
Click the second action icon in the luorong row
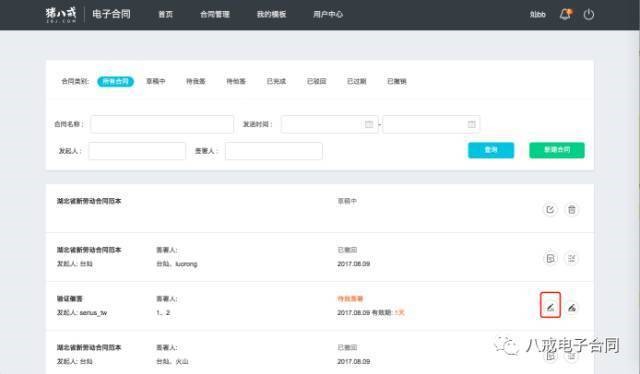click(572, 258)
